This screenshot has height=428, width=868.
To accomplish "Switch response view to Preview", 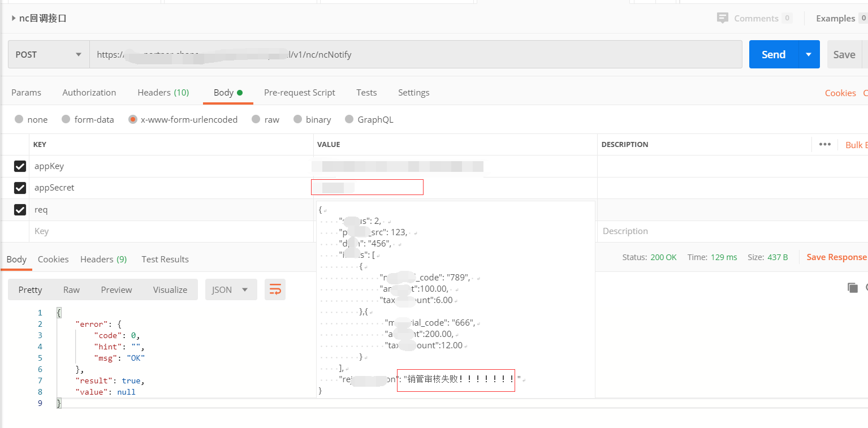I will [116, 289].
